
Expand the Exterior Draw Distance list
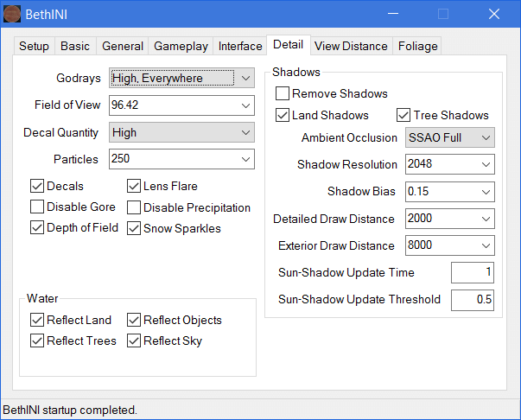[x=485, y=245]
